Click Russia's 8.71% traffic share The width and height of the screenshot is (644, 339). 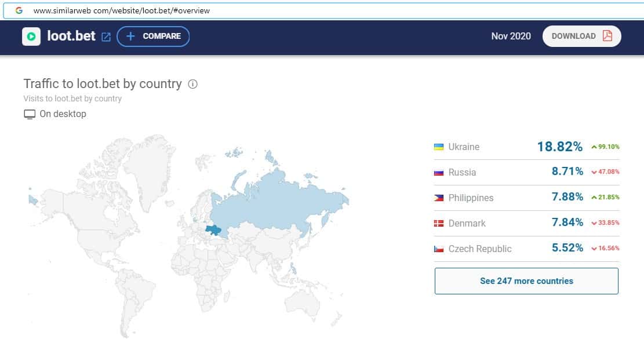(x=567, y=171)
